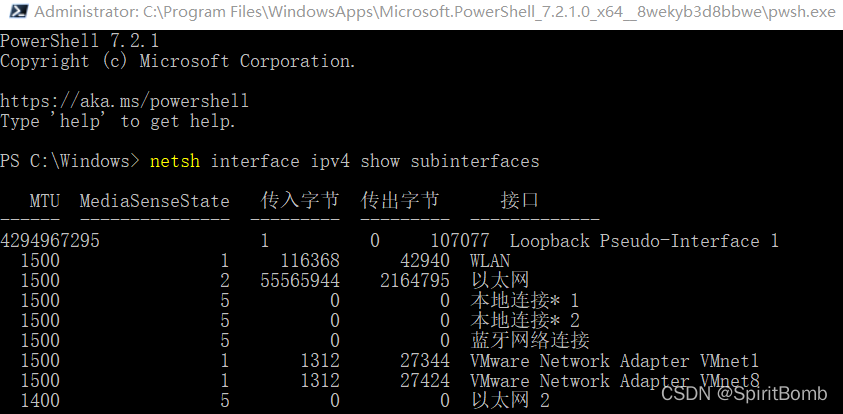Click the VMnet1 incoming bytes 1312
This screenshot has width=843, height=414.
(320, 361)
